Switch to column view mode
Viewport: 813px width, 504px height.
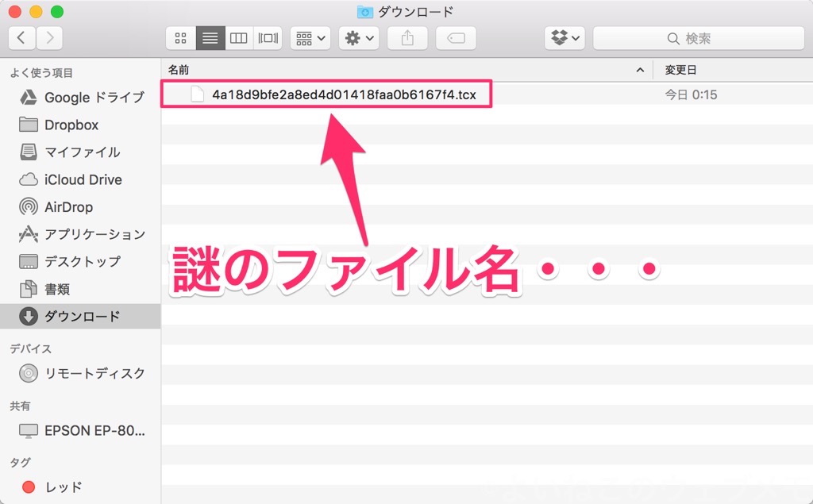(x=238, y=37)
